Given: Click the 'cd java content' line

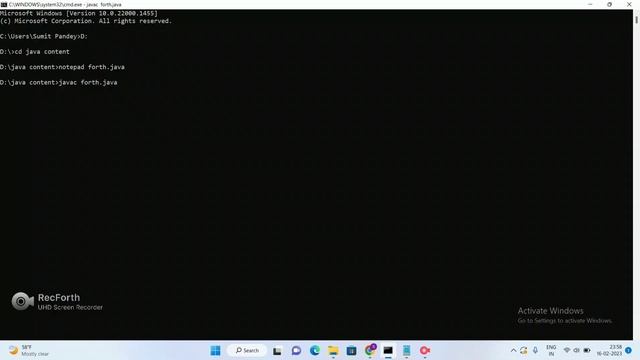Looking at the screenshot, I should coord(35,52).
